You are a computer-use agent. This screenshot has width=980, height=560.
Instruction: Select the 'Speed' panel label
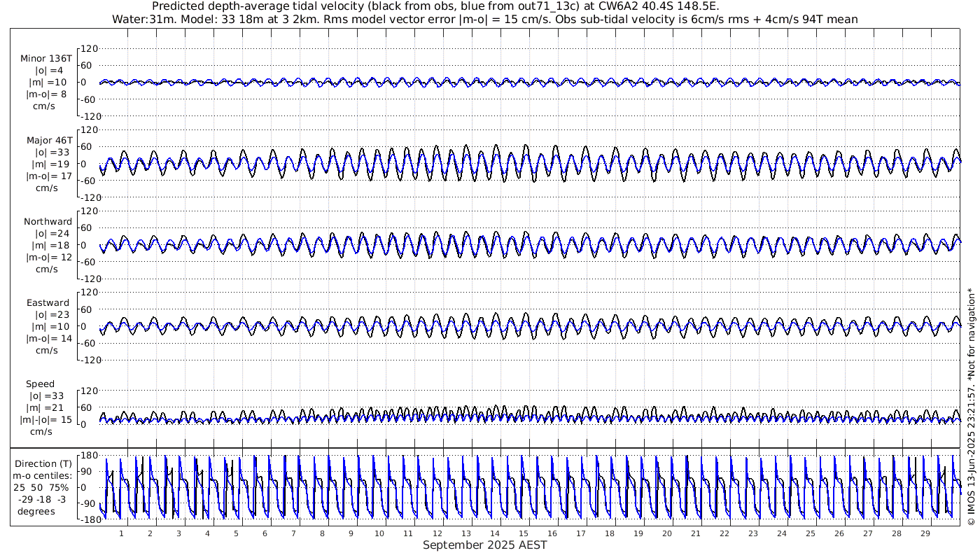pos(40,384)
